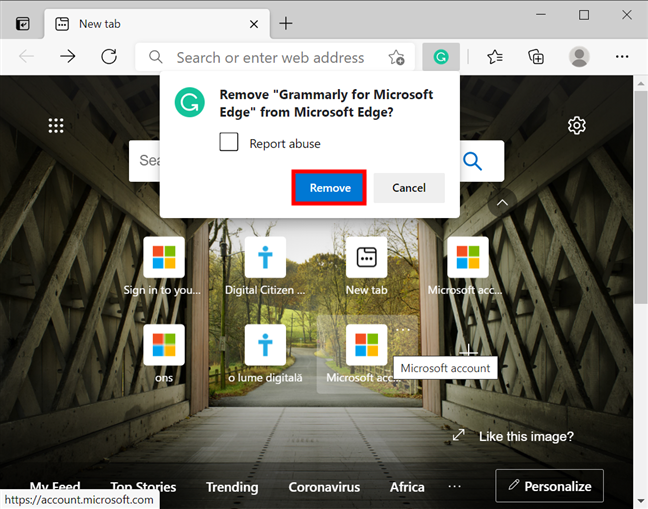648x509 pixels.
Task: Click Cancel in the remove dialog
Action: coord(409,188)
